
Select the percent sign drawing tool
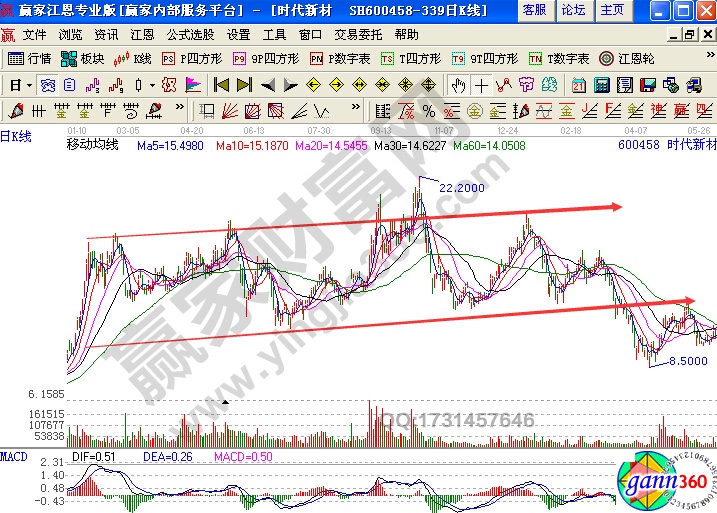pos(427,110)
